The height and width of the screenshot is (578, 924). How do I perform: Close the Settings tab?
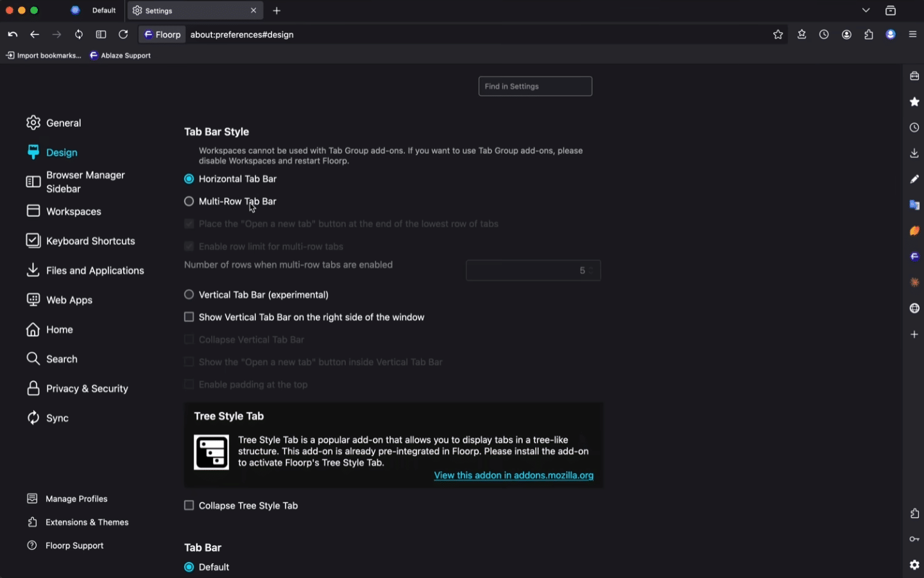point(253,10)
